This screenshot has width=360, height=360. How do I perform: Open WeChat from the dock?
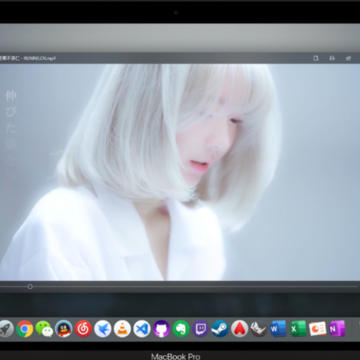[x=44, y=329]
